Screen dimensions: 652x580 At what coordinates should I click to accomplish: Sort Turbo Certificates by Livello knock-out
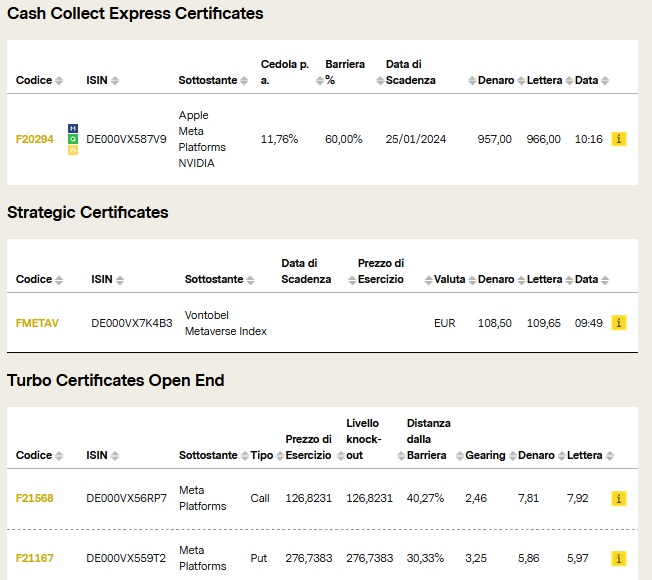tap(401, 456)
